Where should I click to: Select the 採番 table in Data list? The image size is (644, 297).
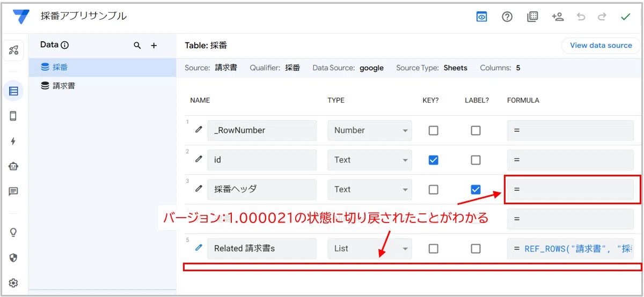pyautogui.click(x=103, y=68)
